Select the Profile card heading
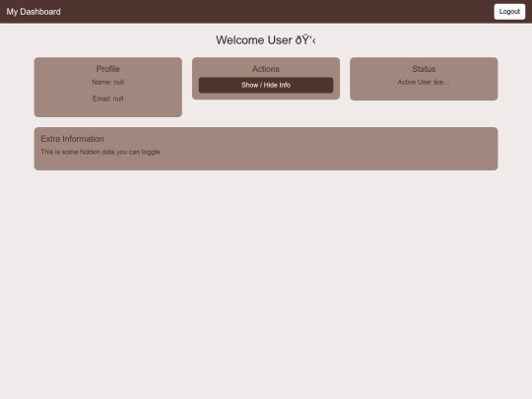 click(108, 69)
